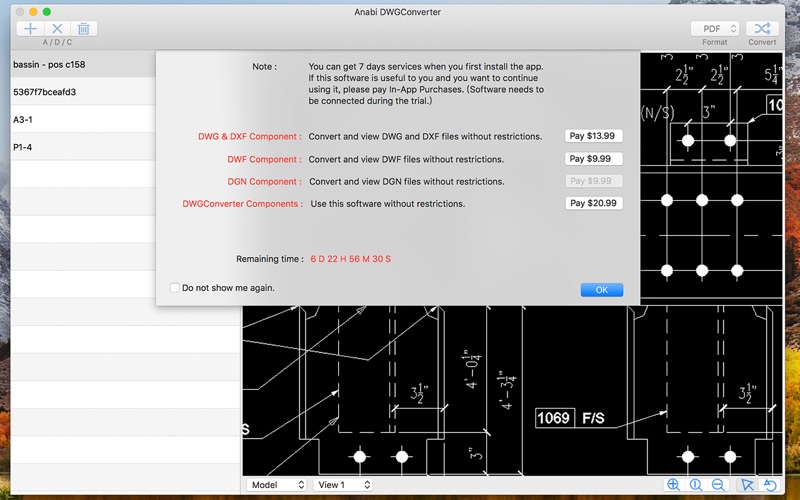
Task: Reset zoom with the actual-size magnifier
Action: [695, 485]
